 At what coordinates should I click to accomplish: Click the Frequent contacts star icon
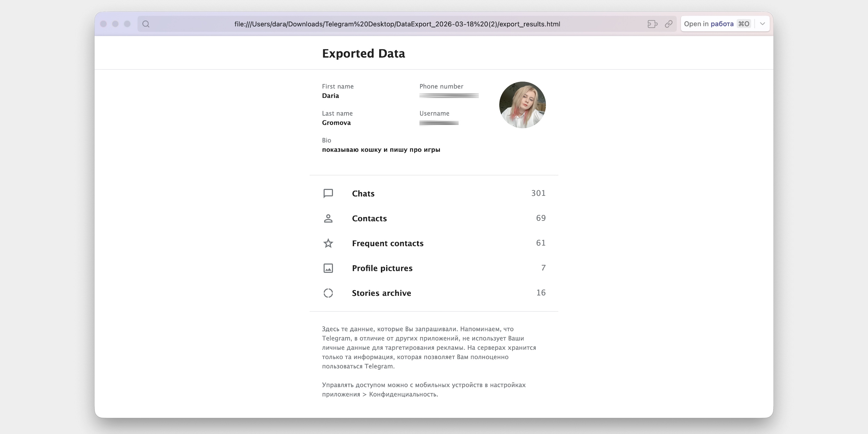click(x=328, y=243)
